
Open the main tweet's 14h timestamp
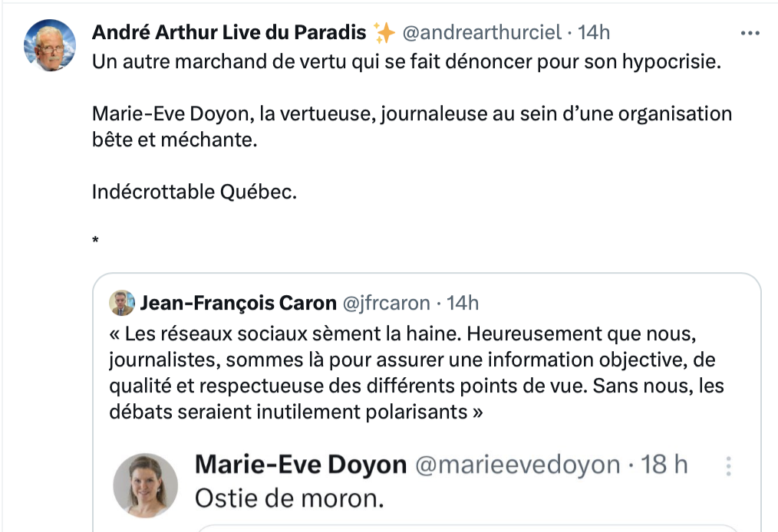(594, 33)
